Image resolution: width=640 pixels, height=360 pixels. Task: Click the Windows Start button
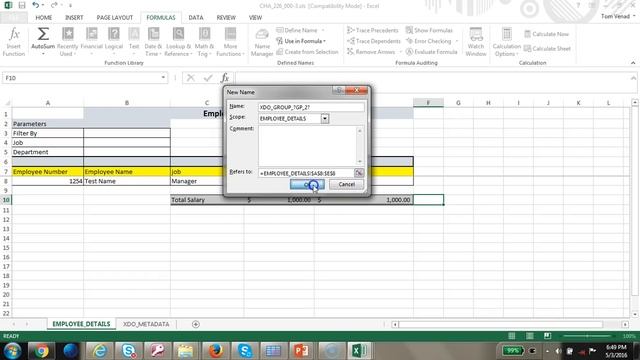click(x=13, y=351)
